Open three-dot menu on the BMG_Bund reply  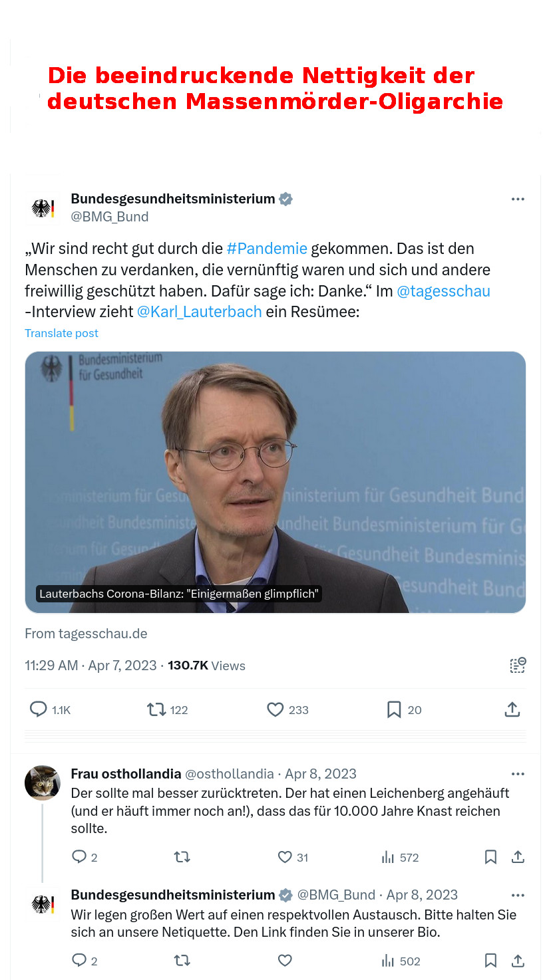[518, 895]
